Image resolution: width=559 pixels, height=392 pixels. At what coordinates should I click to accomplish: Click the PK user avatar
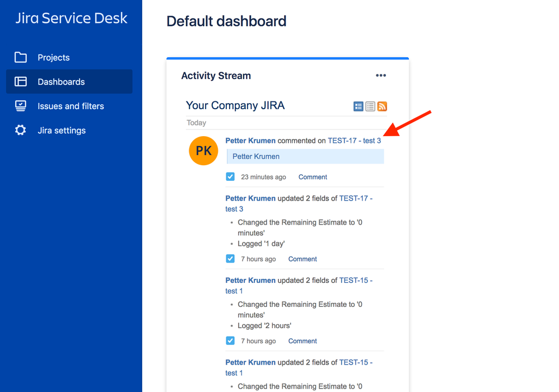203,151
